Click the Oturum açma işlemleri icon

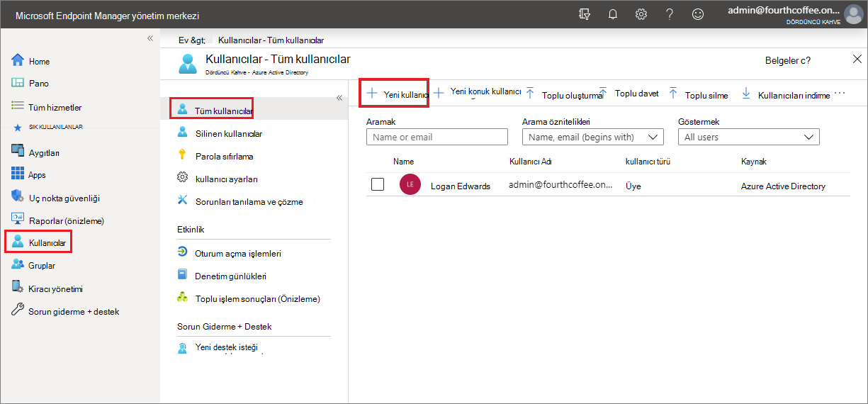pos(183,252)
